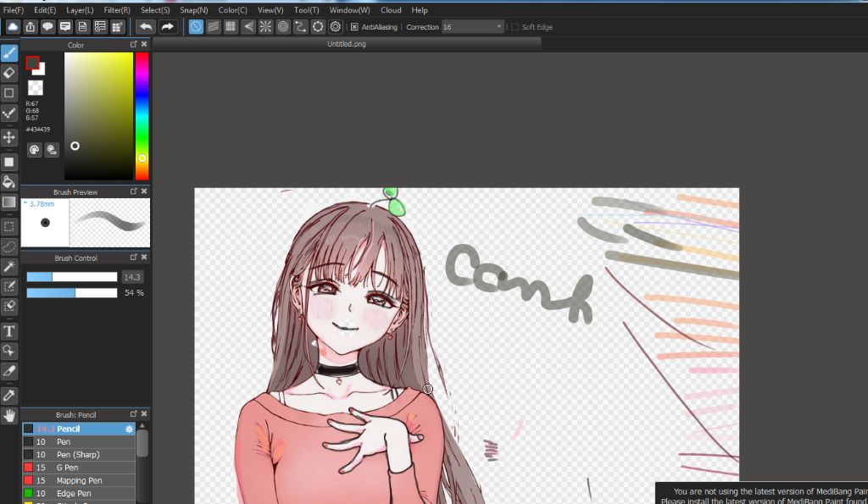868x504 pixels.
Task: Undock the Brush Control panel
Action: (x=133, y=258)
